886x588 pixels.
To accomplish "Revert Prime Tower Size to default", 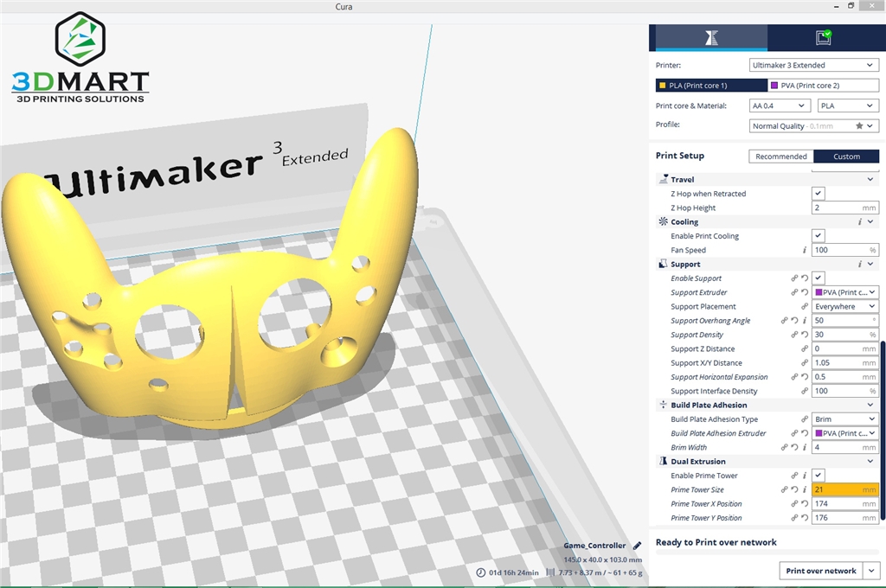I will pyautogui.click(x=794, y=489).
